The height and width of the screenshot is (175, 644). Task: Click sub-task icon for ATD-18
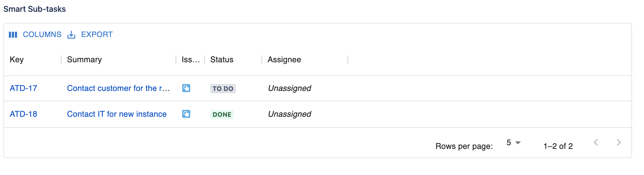(x=186, y=114)
